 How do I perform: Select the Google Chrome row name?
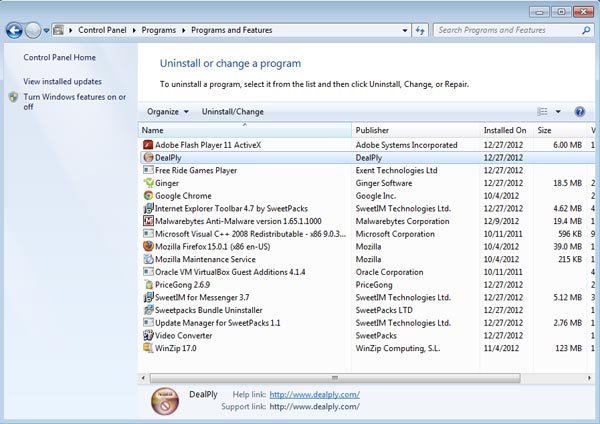coord(183,196)
